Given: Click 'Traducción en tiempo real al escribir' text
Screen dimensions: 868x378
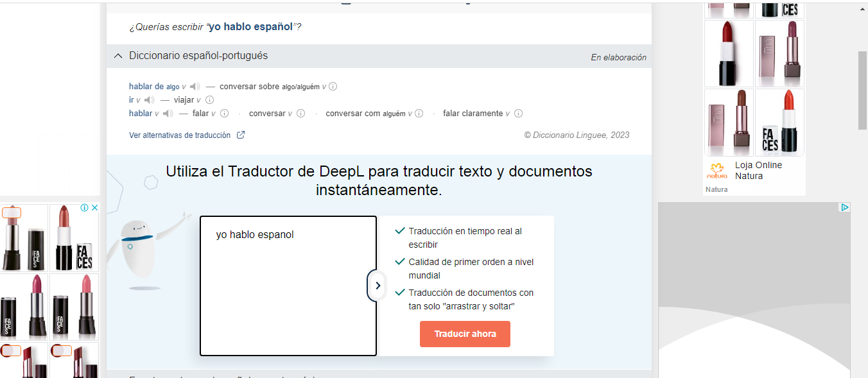Looking at the screenshot, I should point(465,237).
